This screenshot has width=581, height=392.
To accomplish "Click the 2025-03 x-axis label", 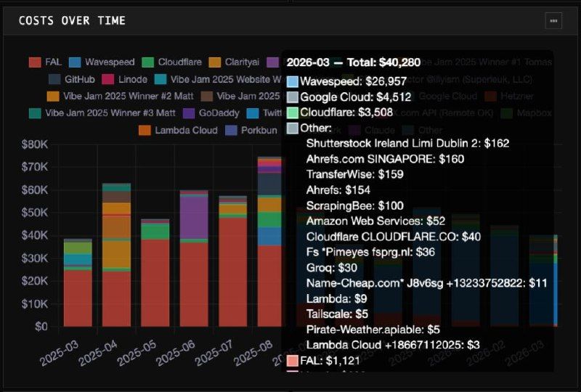I will [59, 353].
